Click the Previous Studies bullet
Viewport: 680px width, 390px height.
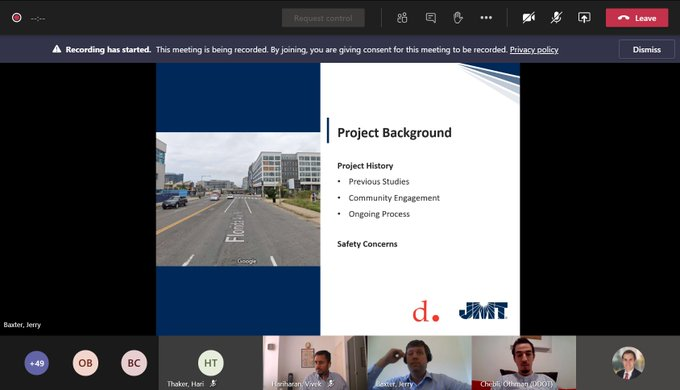[379, 182]
